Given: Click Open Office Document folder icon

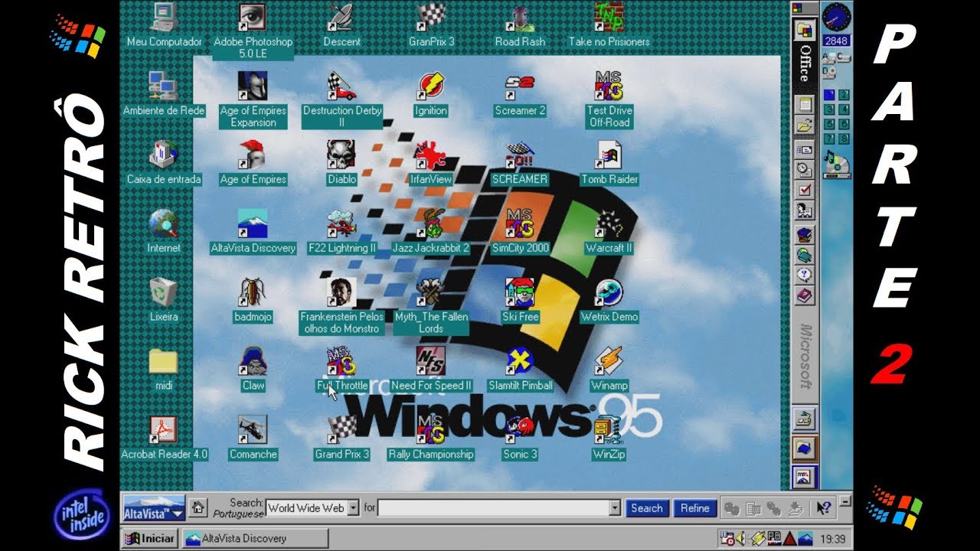Looking at the screenshot, I should click(x=804, y=126).
